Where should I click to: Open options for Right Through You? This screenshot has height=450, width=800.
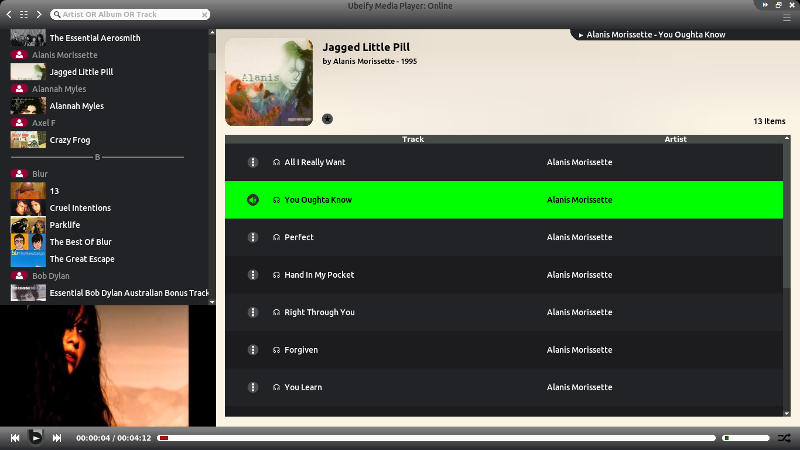253,312
